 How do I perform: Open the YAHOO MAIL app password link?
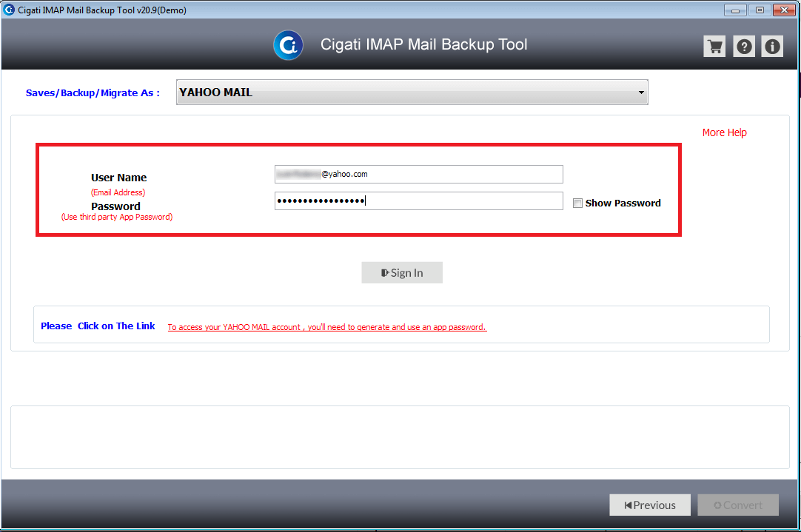(x=327, y=327)
